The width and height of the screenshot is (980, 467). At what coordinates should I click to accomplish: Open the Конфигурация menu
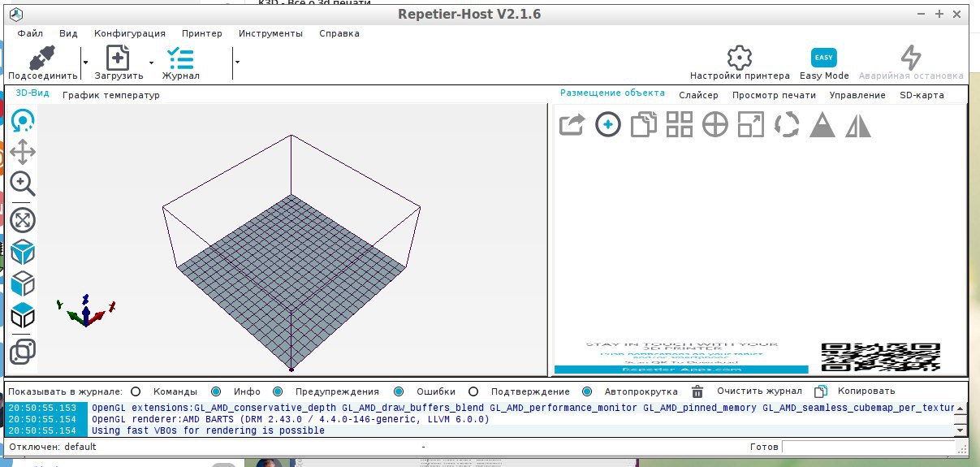[x=130, y=33]
